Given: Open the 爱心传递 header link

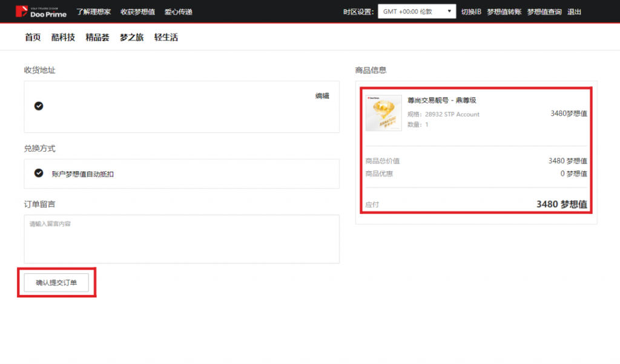Looking at the screenshot, I should (x=179, y=11).
